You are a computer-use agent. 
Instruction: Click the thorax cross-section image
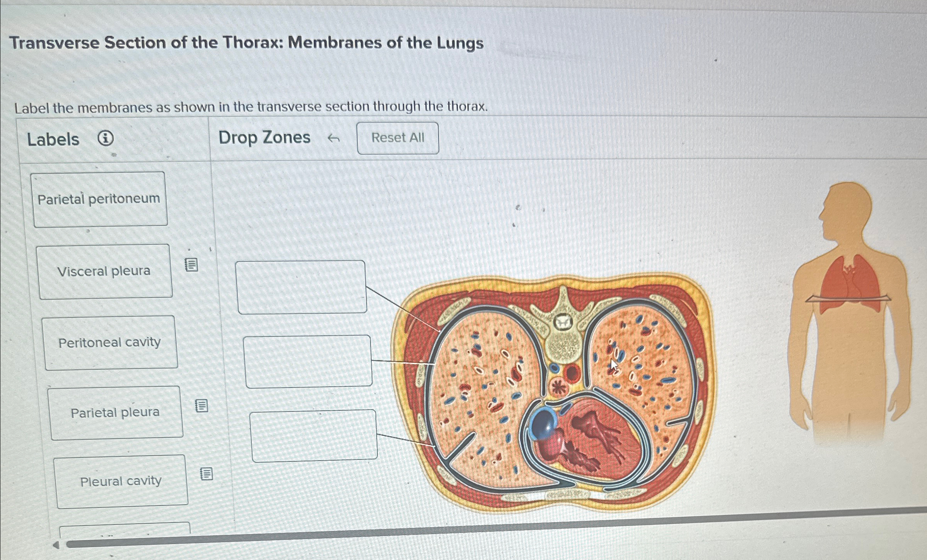pyautogui.click(x=553, y=393)
